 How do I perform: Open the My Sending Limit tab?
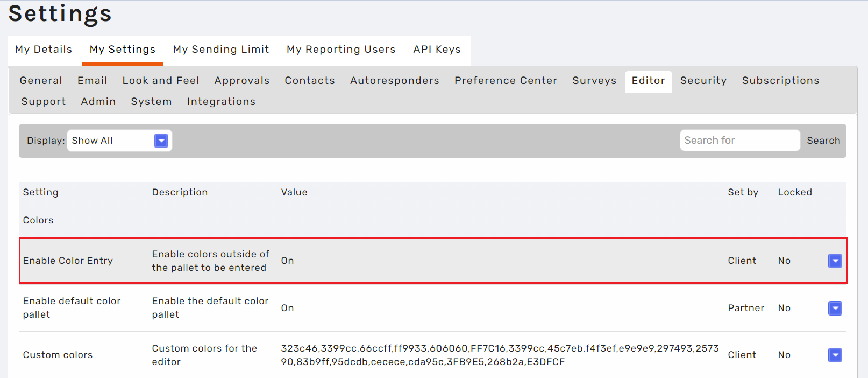click(221, 50)
